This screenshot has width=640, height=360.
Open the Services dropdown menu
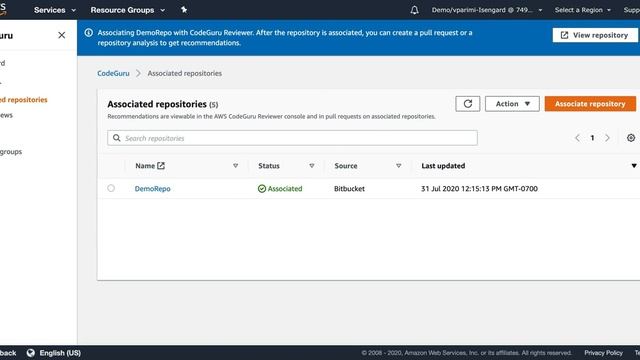click(x=54, y=10)
